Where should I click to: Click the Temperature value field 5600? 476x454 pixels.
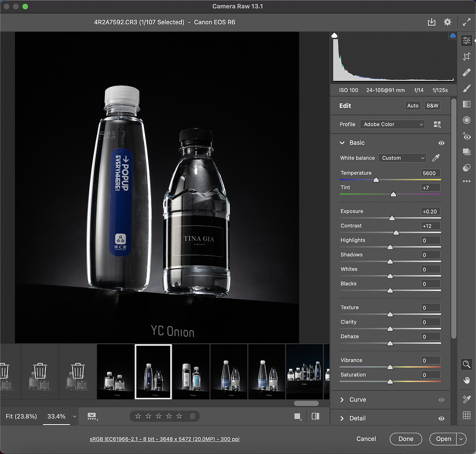click(431, 173)
